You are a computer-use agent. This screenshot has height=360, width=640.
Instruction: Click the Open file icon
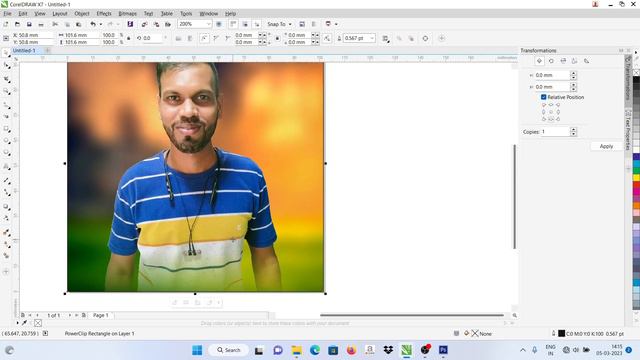pos(17,24)
